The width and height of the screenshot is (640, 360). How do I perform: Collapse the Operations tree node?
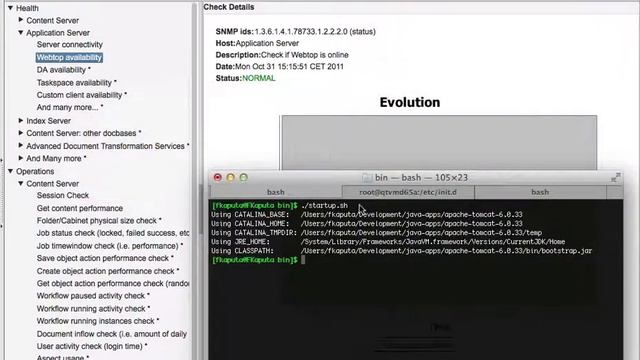11,171
